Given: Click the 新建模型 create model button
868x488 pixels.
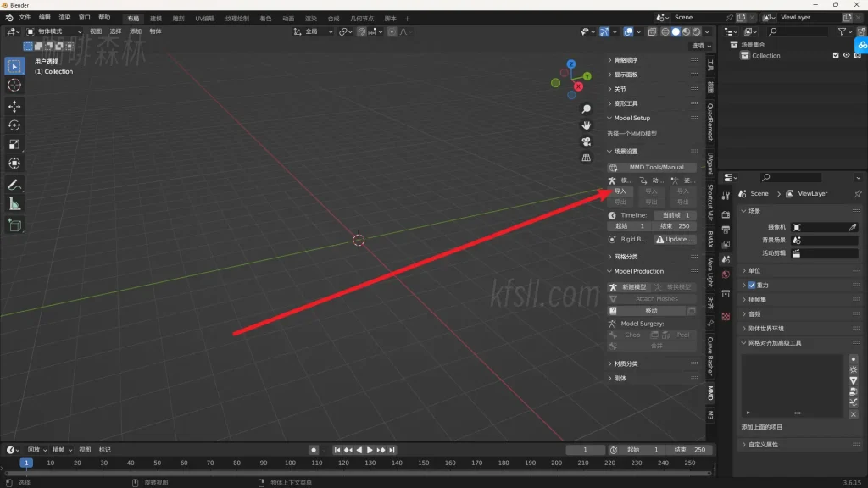Looking at the screenshot, I should tap(629, 287).
